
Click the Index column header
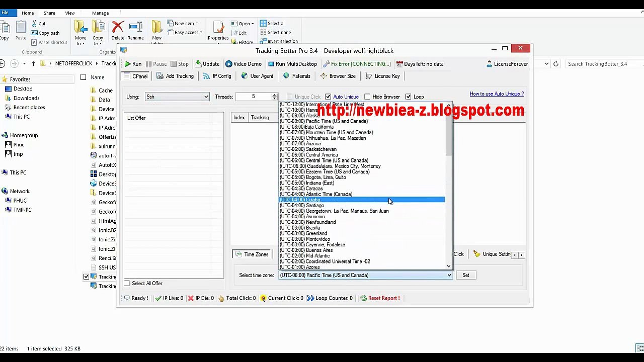coord(239,118)
